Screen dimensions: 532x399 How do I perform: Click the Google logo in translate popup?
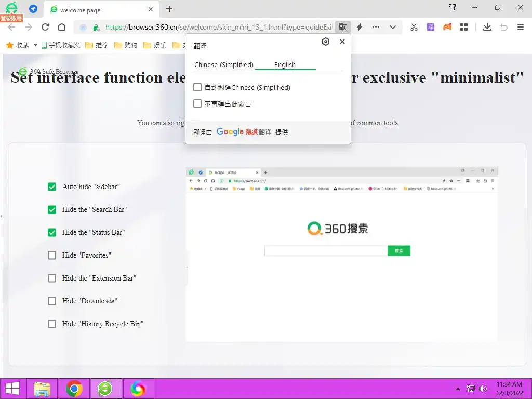coord(230,131)
